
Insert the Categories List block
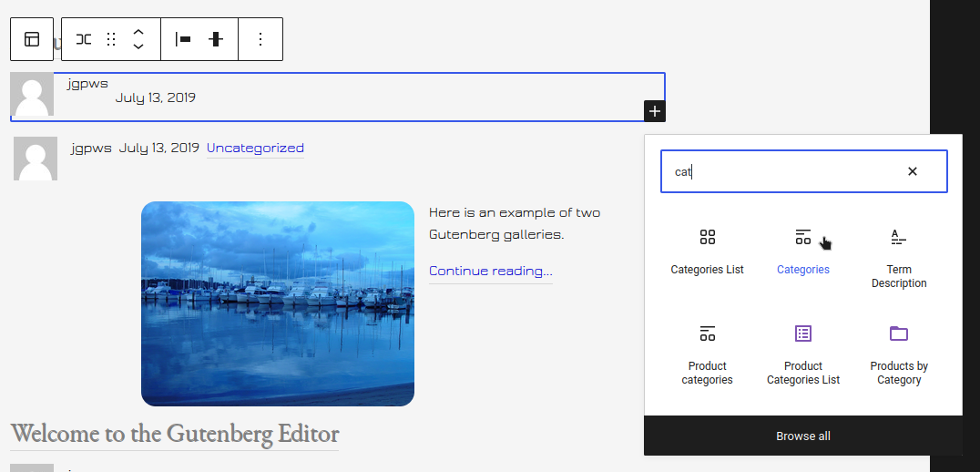pyautogui.click(x=707, y=251)
